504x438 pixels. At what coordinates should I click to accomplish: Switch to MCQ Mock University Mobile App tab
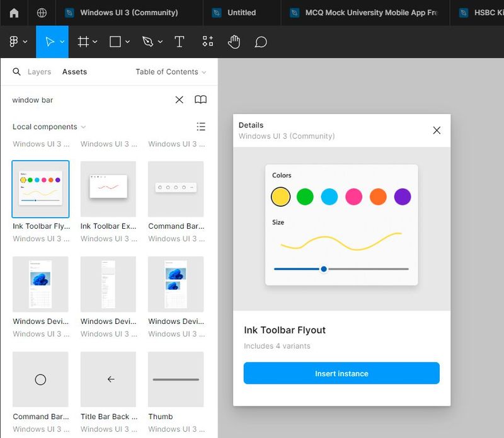pos(365,13)
